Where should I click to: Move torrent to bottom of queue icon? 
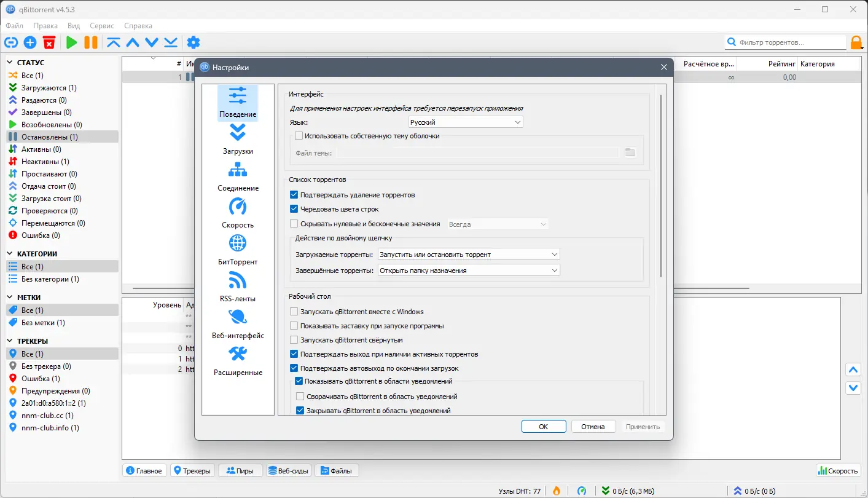coord(171,42)
